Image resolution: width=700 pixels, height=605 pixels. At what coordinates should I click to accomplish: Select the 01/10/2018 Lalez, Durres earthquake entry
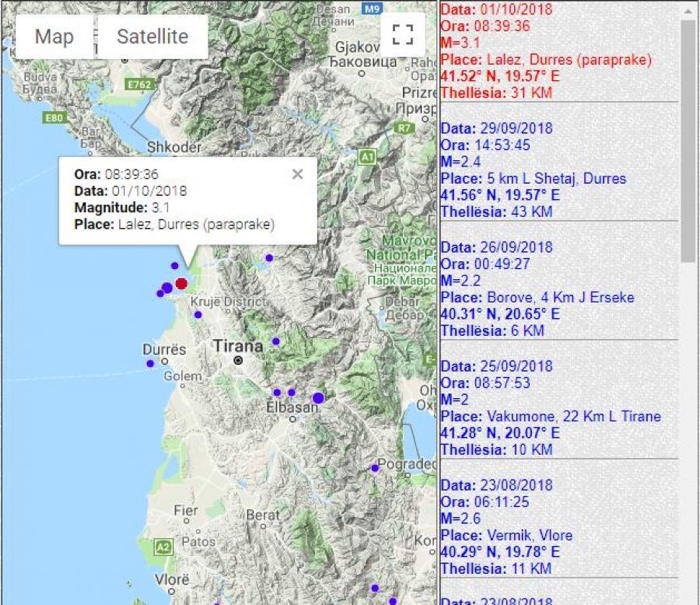point(559,51)
